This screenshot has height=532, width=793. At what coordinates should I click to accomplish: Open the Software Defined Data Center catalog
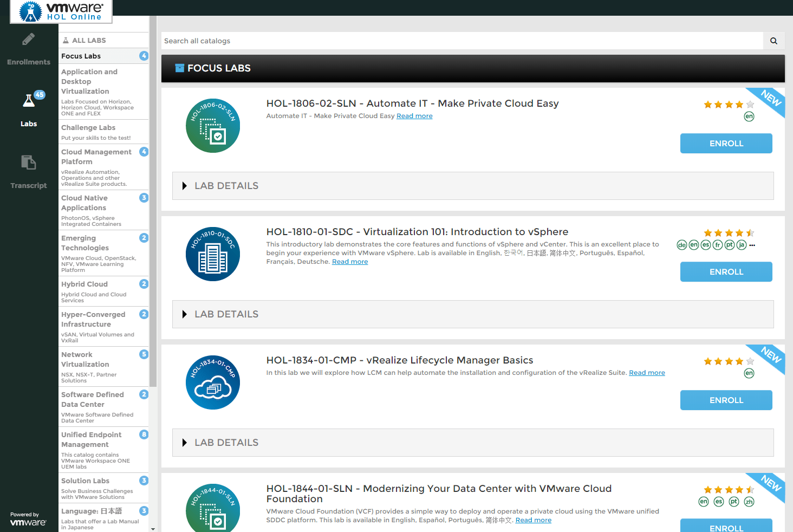tap(103, 407)
